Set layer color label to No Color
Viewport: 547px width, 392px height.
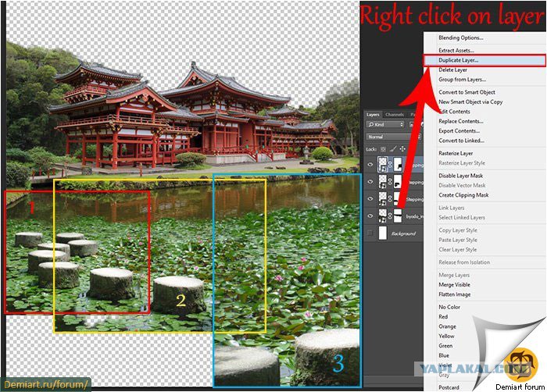pos(449,307)
